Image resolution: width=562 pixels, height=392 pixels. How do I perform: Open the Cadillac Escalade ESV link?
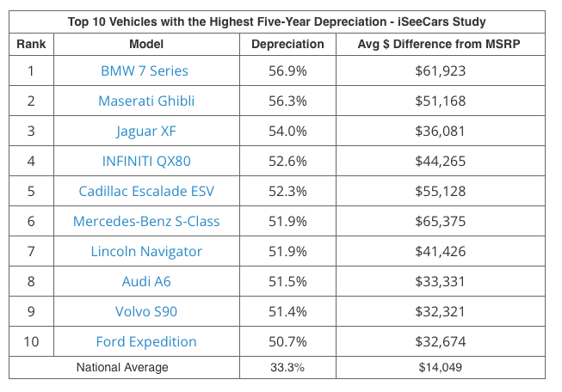[x=146, y=191]
